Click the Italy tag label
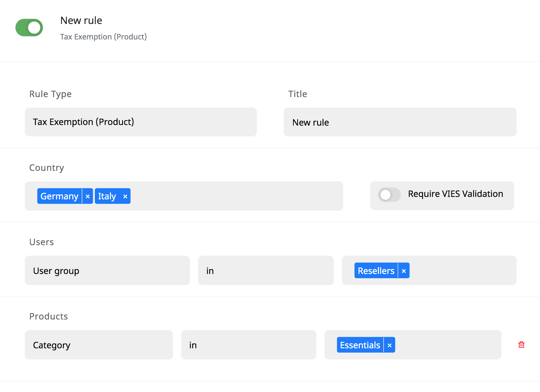540x392 pixels. [x=107, y=196]
